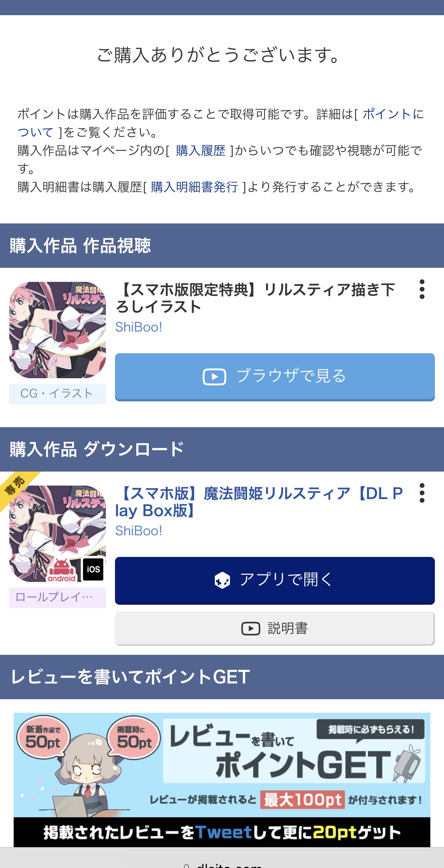Viewport: 444px width, 868px height.
Task: Click the アプリで開く button
Action: (x=275, y=580)
